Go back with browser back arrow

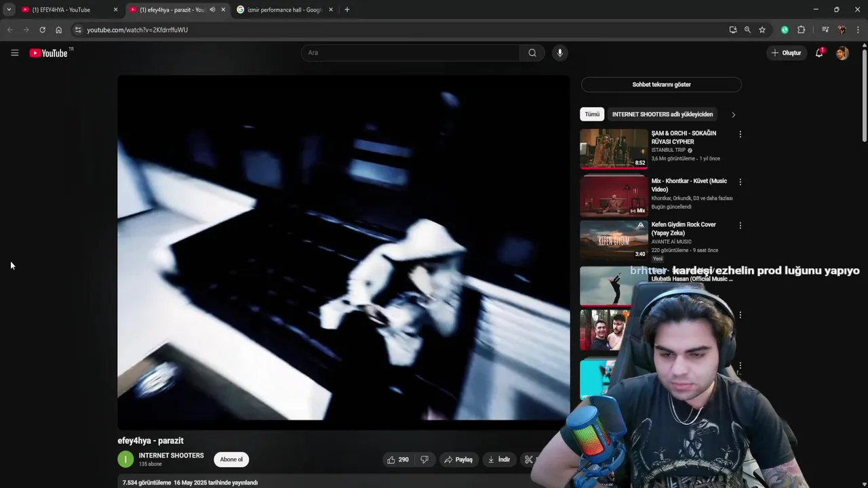pyautogui.click(x=9, y=30)
